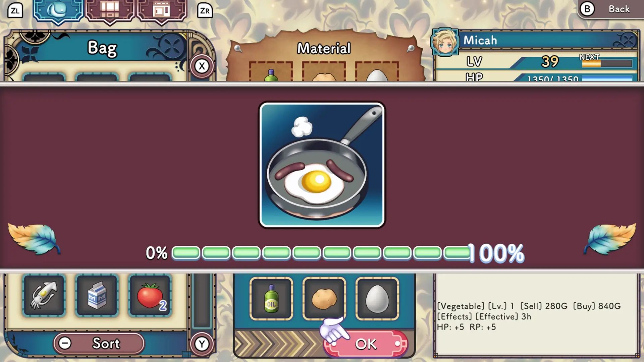Screen dimensions: 644x362
Task: Click the potato material slot
Action: (324, 298)
